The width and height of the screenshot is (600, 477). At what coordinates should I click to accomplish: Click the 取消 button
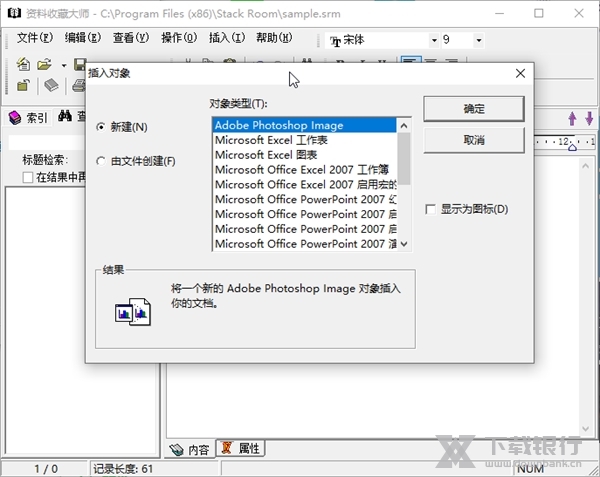(x=474, y=140)
